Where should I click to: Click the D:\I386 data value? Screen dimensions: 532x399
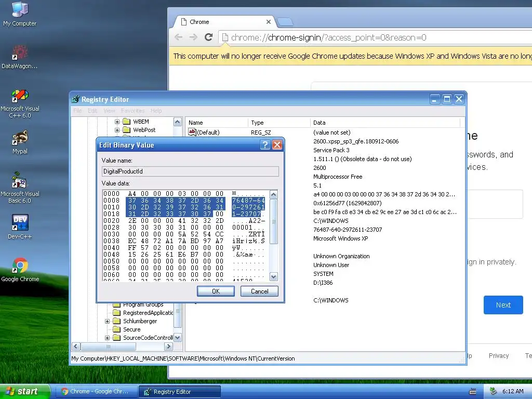click(323, 283)
